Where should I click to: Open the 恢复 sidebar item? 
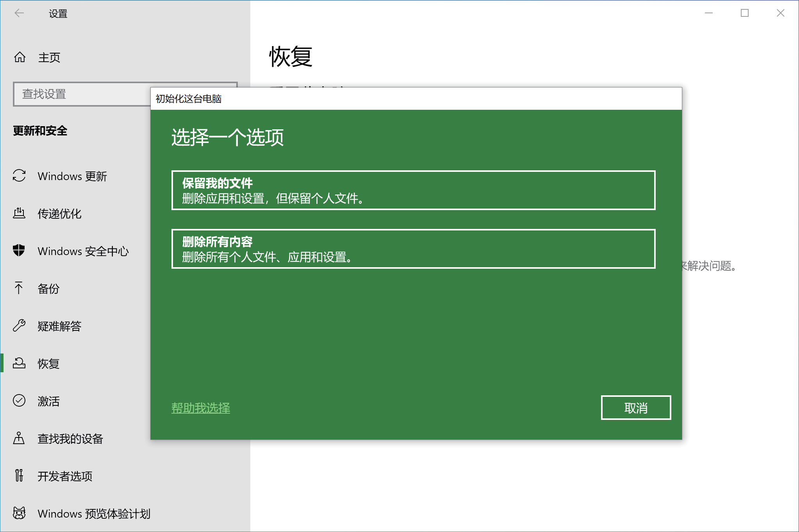tap(48, 364)
